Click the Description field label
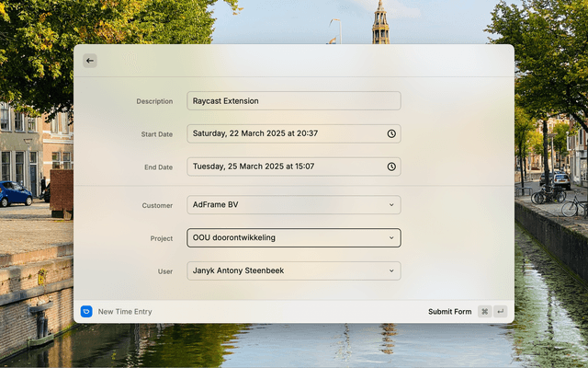Screen dimensions: 588x368 pos(154,101)
